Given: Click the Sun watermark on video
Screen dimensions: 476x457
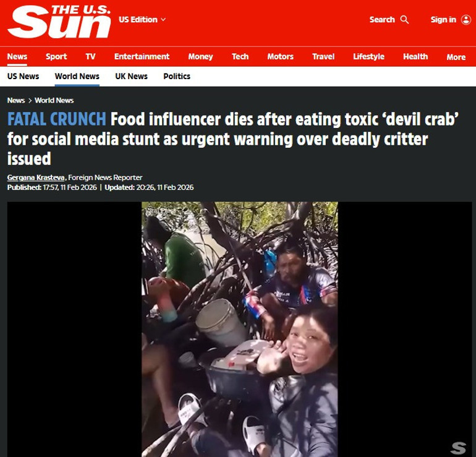Looking at the screenshot, I should [458, 448].
